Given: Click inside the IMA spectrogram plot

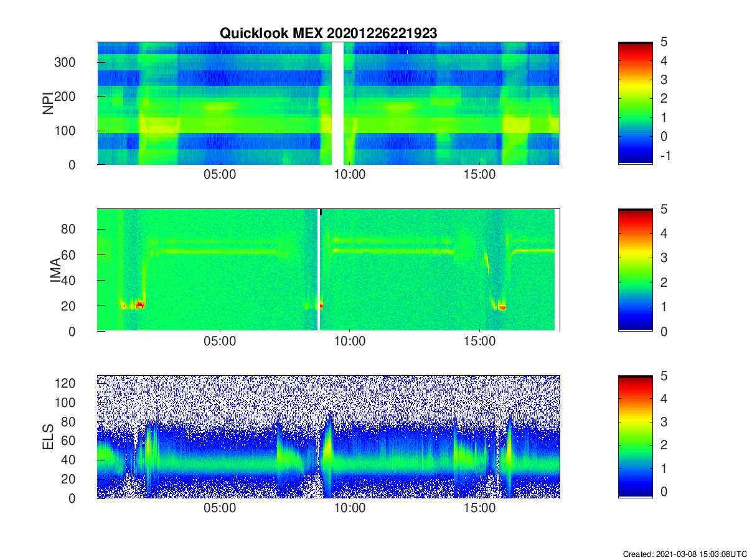Looking at the screenshot, I should (x=328, y=270).
